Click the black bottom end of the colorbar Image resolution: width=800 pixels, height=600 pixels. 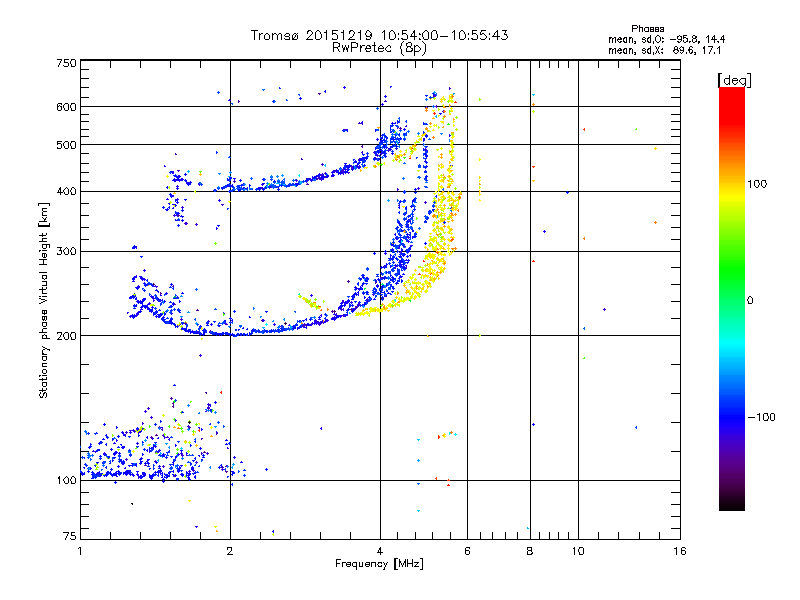click(732, 503)
